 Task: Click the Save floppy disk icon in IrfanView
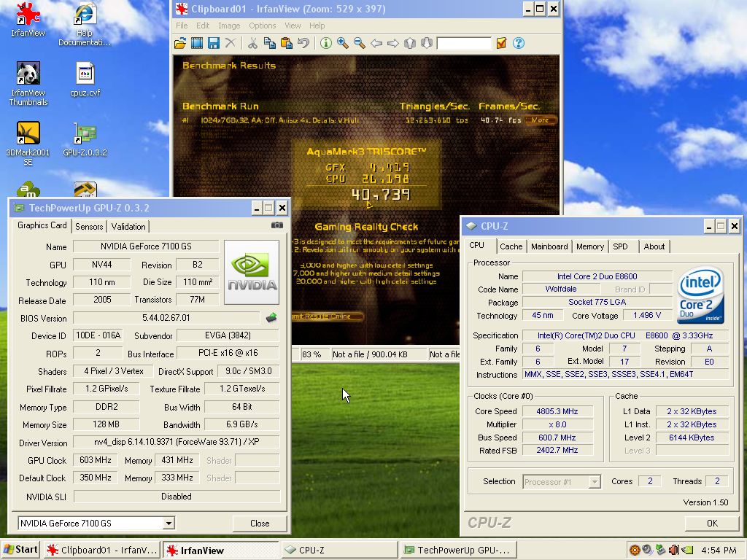pyautogui.click(x=214, y=43)
